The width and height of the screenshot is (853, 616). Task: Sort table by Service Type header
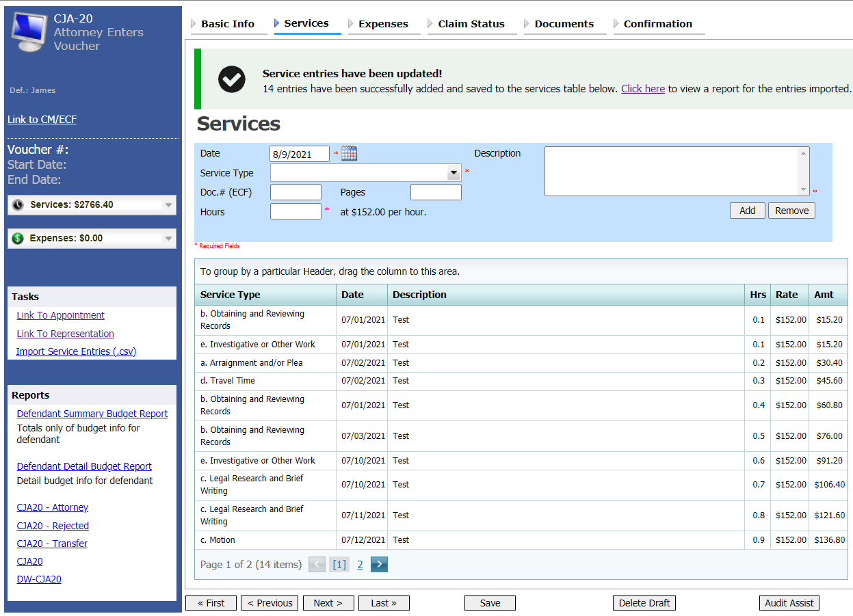point(231,295)
